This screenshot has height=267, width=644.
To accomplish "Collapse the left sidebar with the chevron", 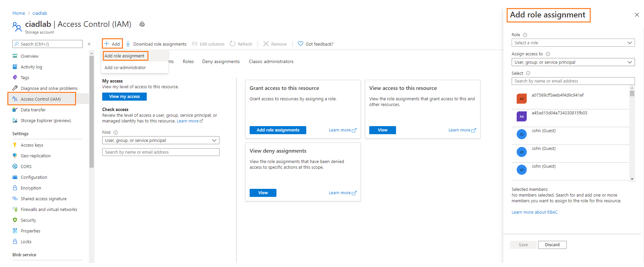I will point(89,44).
